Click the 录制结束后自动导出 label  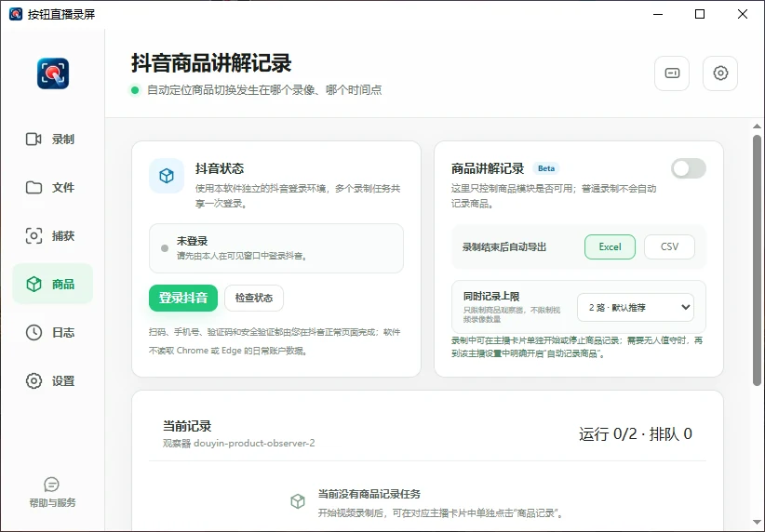[504, 247]
